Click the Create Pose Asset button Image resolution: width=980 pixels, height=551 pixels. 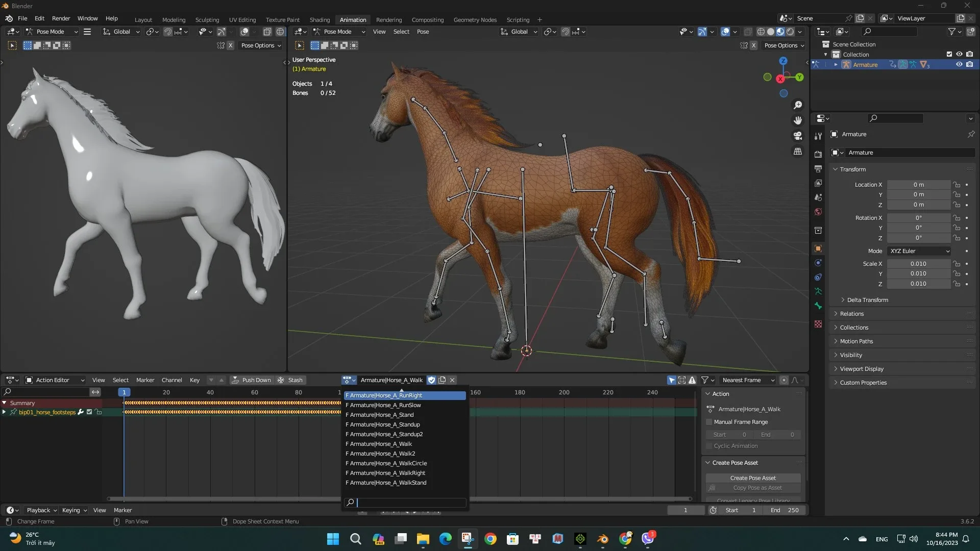[x=753, y=478]
